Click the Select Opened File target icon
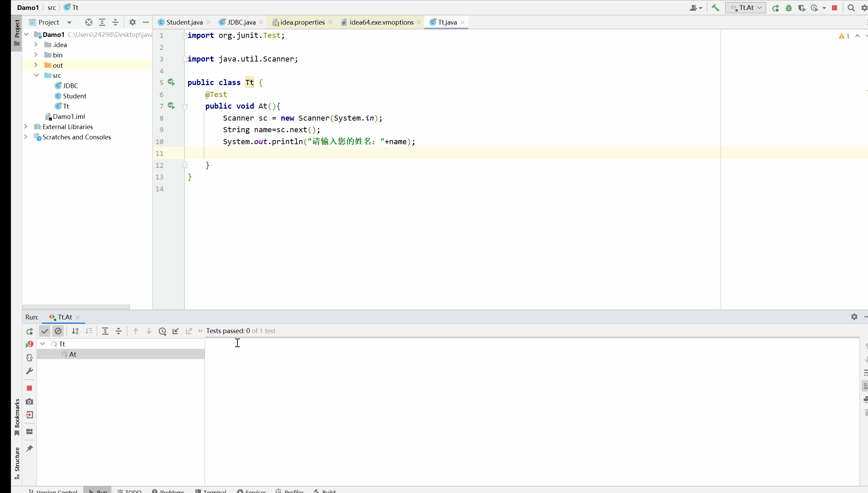Screen dimensions: 868x493 (x=89, y=22)
